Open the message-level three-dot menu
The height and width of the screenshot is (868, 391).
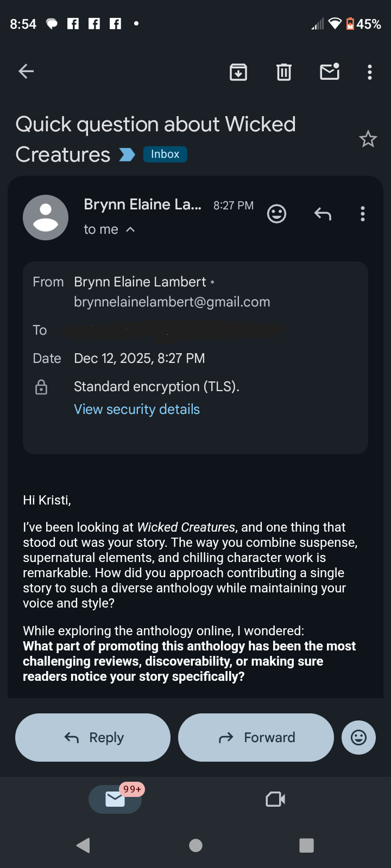(362, 213)
